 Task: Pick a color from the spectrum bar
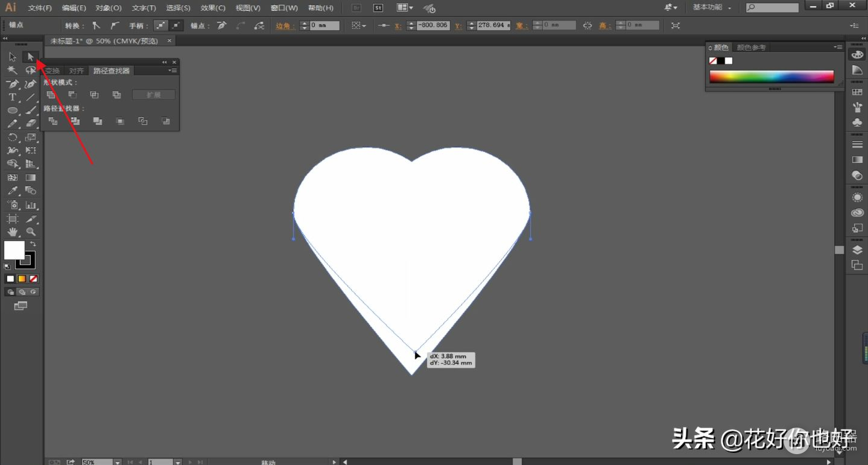click(x=771, y=77)
